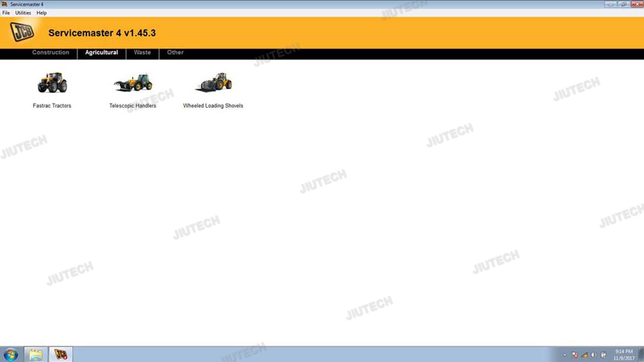Choose the Wheeled Loading Shovels icon

pos(213,83)
